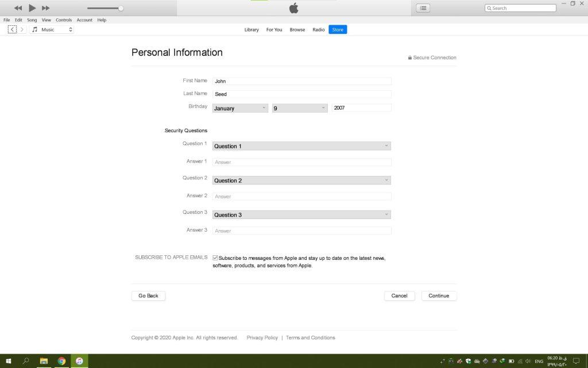The height and width of the screenshot is (368, 588).
Task: Open File Explorer from the taskbar
Action: click(x=44, y=361)
